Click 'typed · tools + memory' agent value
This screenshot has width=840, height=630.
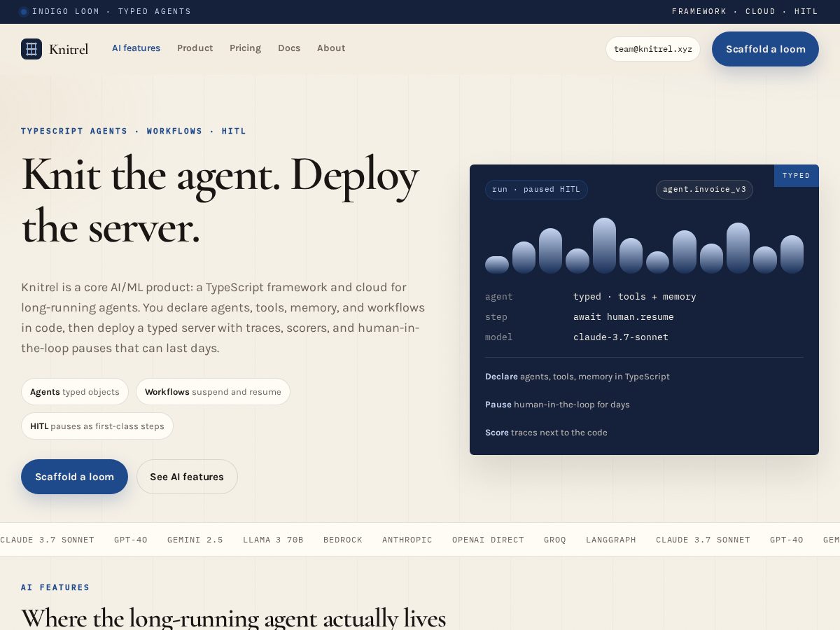tap(635, 297)
